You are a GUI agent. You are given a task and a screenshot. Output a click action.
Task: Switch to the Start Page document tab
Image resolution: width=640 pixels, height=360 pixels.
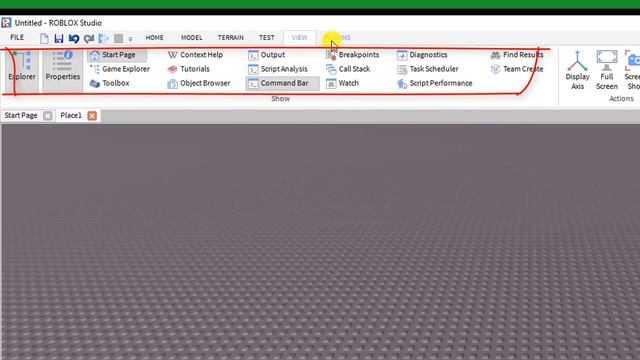click(x=21, y=116)
